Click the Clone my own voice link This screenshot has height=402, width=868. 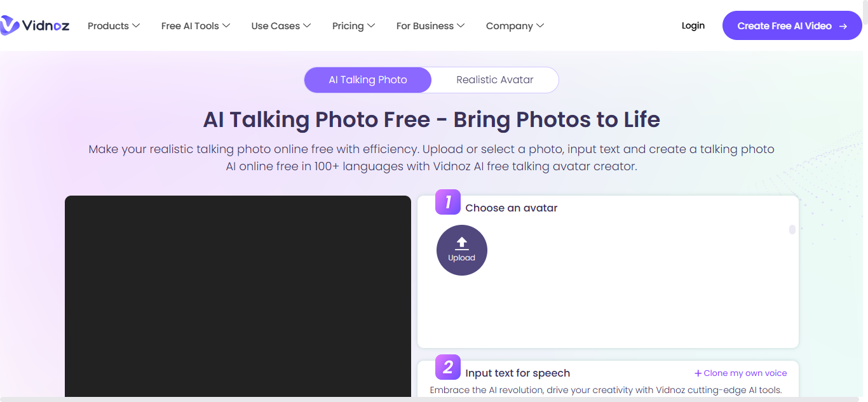[745, 373]
